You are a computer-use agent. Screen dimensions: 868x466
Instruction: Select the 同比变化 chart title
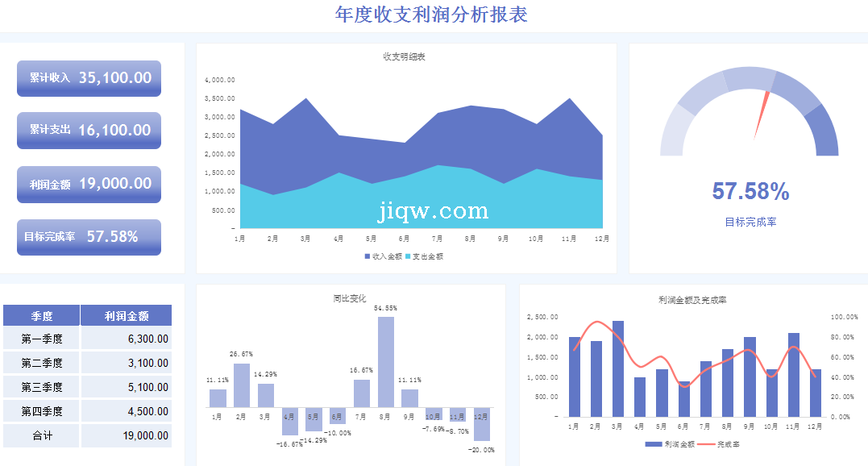pos(350,298)
